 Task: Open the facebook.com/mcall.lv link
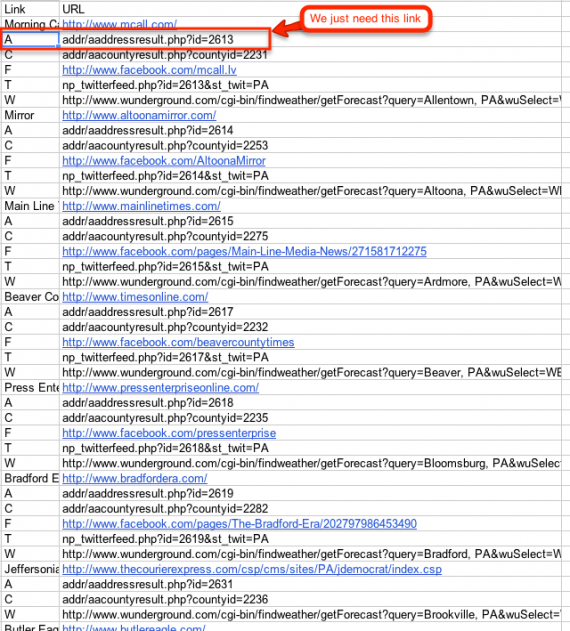[x=149, y=70]
